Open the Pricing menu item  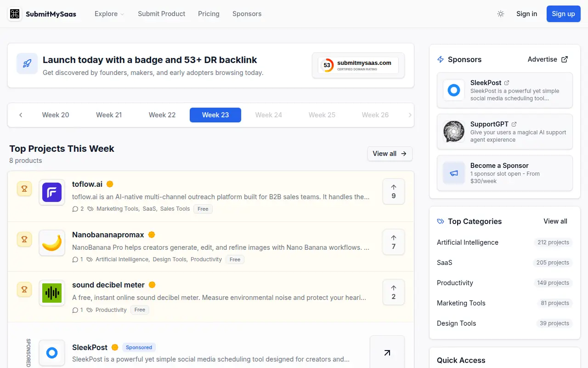click(x=209, y=14)
